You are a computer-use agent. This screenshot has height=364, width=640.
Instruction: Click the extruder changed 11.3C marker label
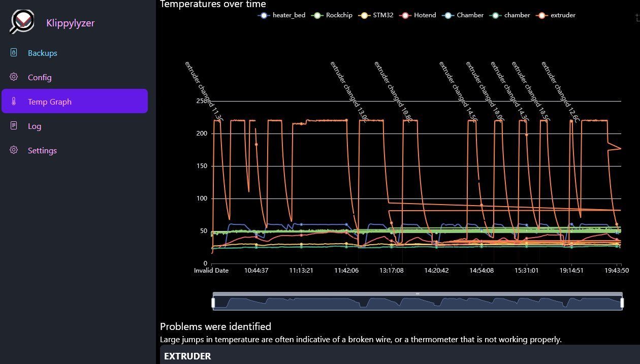click(204, 91)
